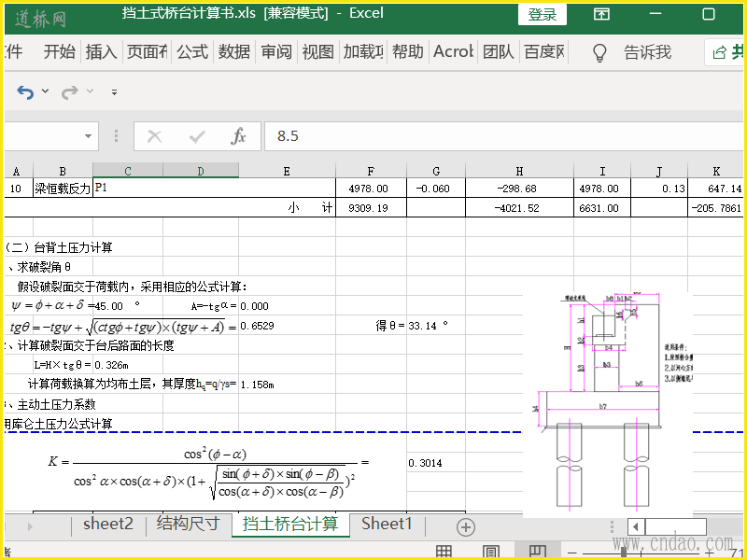This screenshot has height=560, width=747.
Task: Click horizontal scrollbar left arrow
Action: pyautogui.click(x=636, y=526)
